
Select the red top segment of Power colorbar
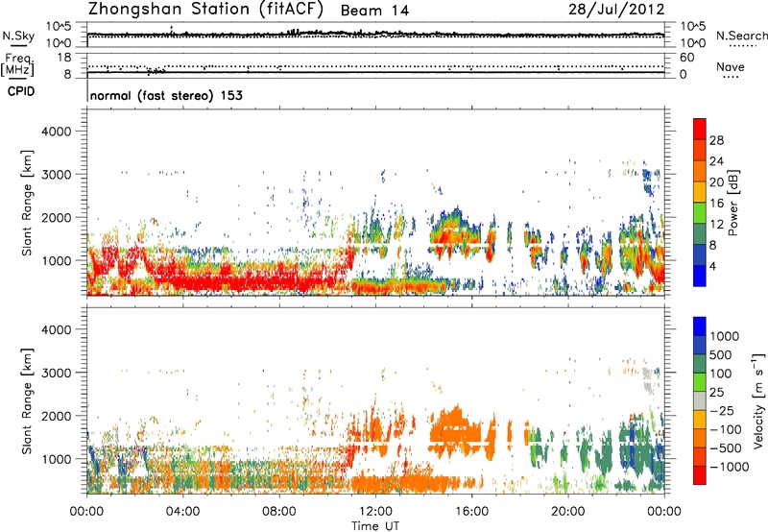coord(700,129)
